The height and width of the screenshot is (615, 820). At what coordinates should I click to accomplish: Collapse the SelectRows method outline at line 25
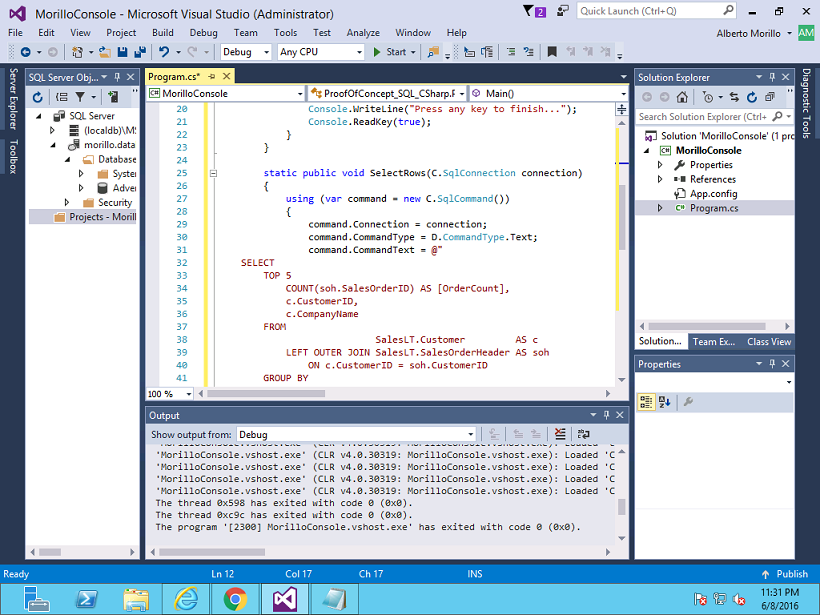[x=213, y=173]
